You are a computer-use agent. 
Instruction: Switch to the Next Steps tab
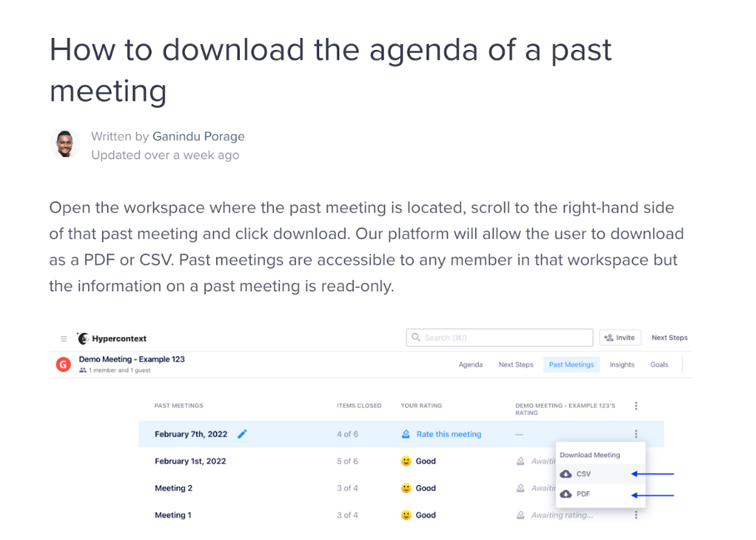coord(516,364)
